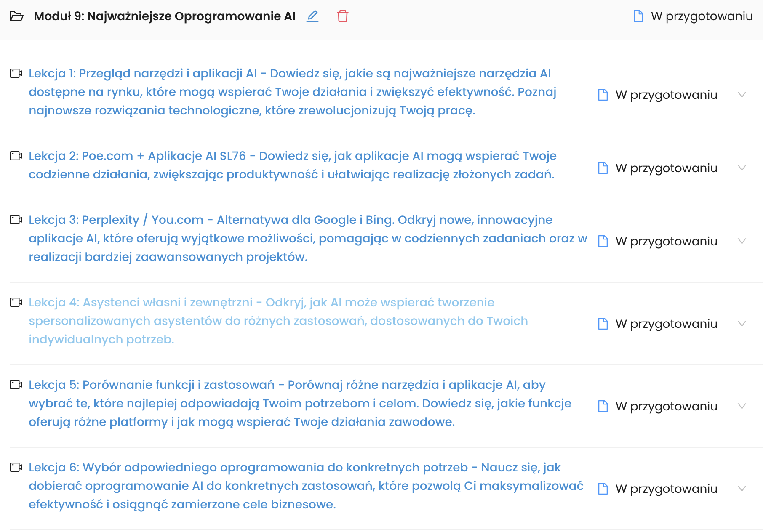Click the document status icon in Lekcja 1 row

(603, 95)
